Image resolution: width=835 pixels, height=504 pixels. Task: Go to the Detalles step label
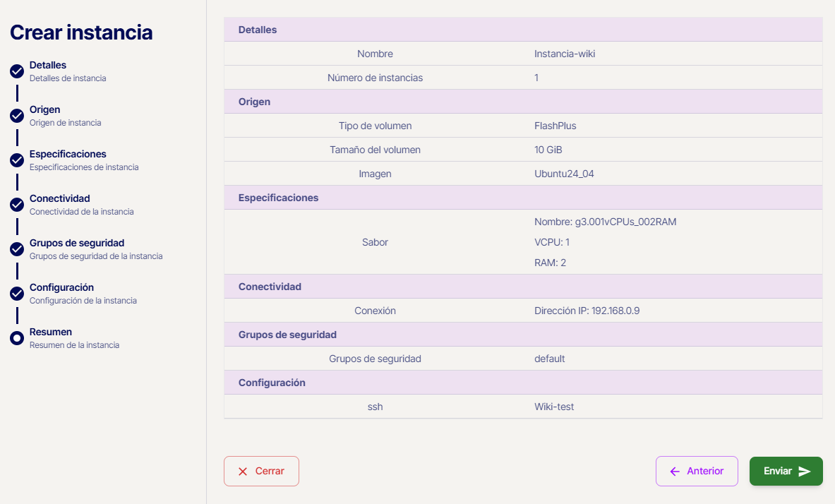click(48, 66)
